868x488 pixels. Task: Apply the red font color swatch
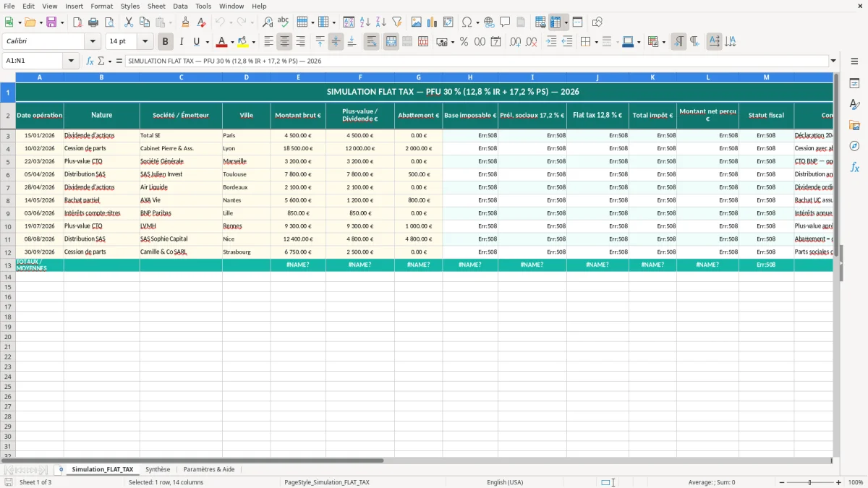tap(221, 42)
